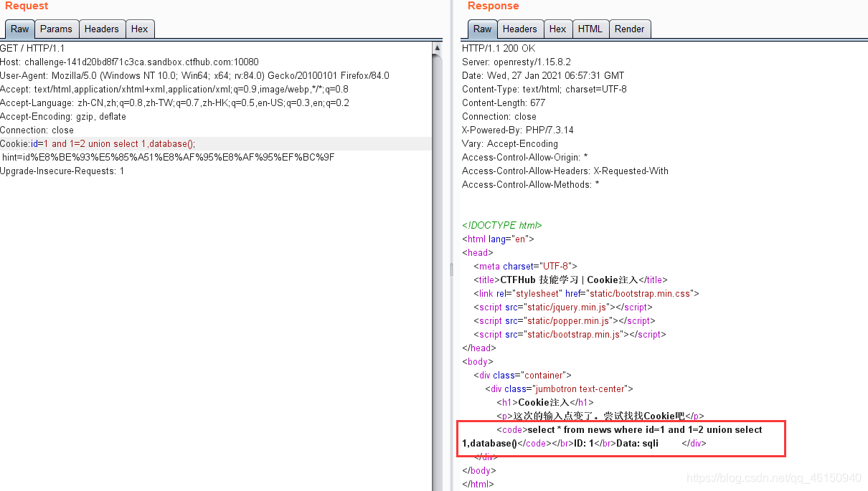Click the Upgrade-Insecure-Requests: 1 line
The width and height of the screenshot is (868, 491).
[x=62, y=171]
